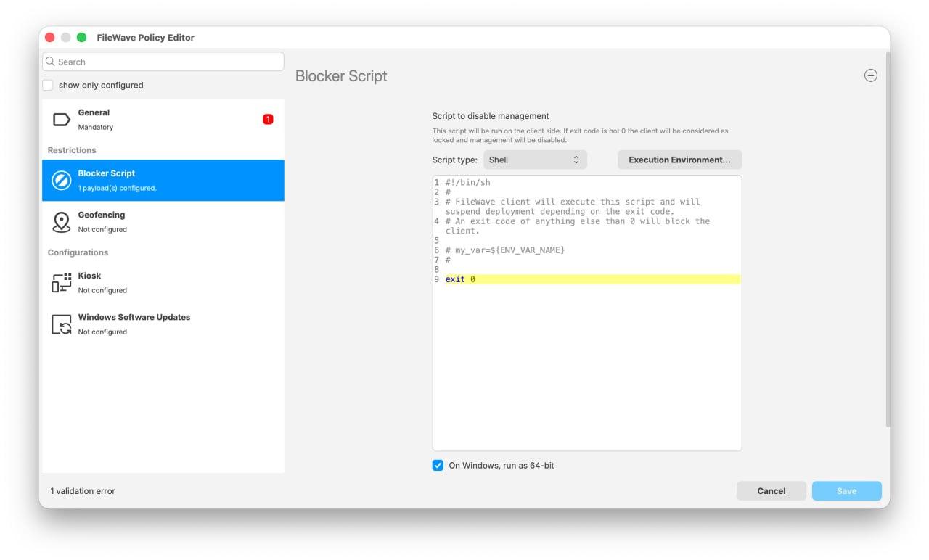Click line 3 comment starting 'FileWave client will execute'
Screen dimensions: 929x560
[x=573, y=207]
